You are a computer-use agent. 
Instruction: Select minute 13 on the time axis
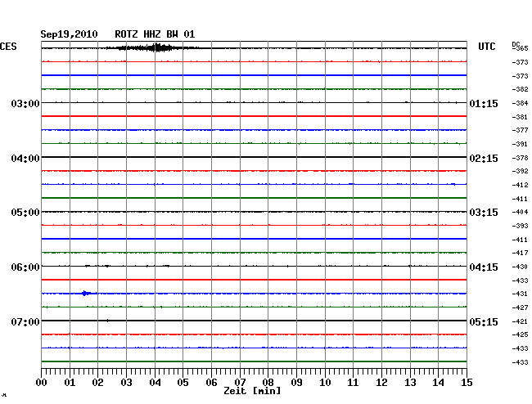[x=410, y=383]
